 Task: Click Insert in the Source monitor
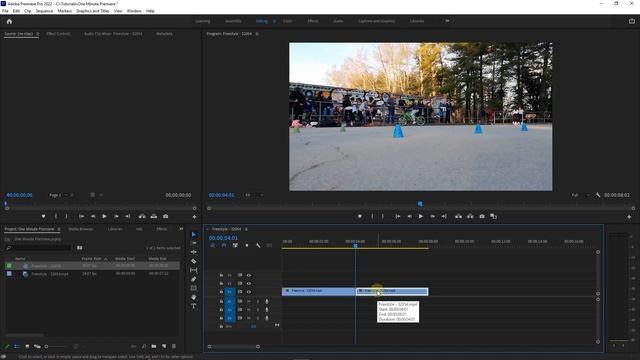point(142,216)
